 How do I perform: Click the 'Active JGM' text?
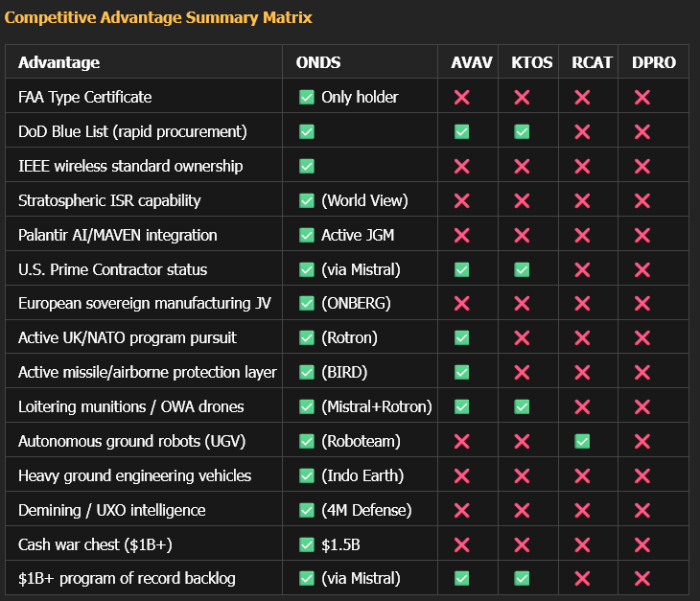click(x=358, y=235)
